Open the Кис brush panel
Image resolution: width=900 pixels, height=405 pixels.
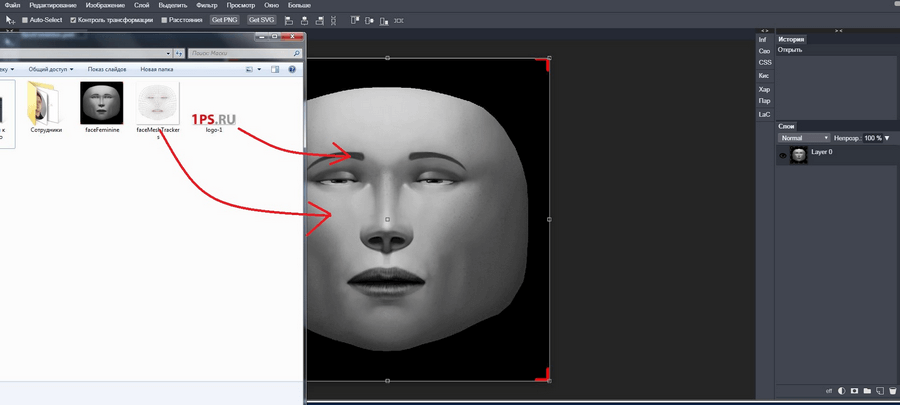pyautogui.click(x=764, y=75)
